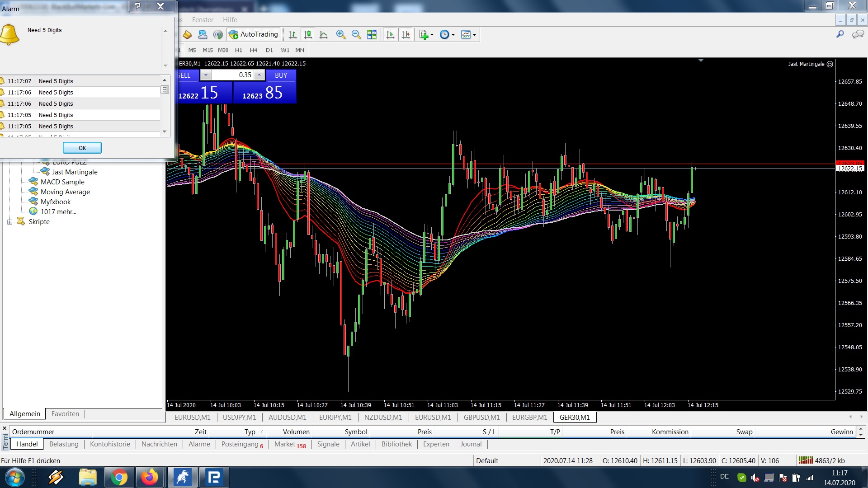
Task: Select the H4 timeframe
Action: [253, 50]
